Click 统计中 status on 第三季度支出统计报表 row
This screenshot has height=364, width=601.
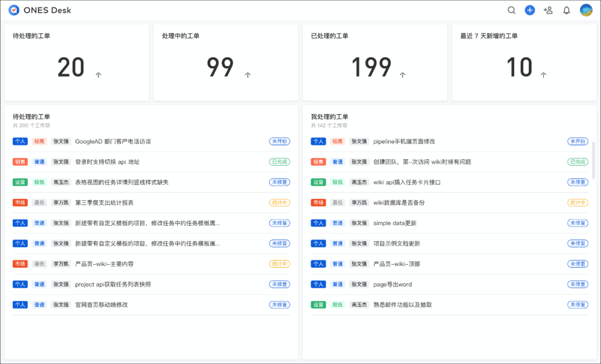click(279, 202)
